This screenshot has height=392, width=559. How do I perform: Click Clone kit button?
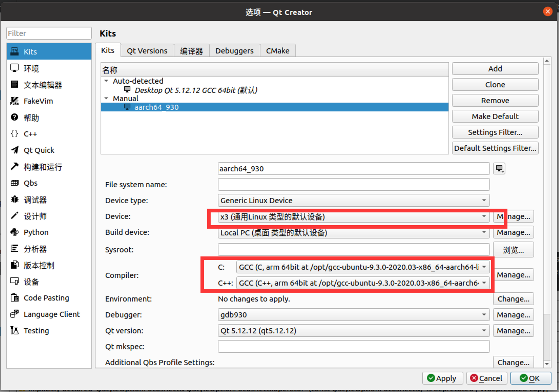point(495,85)
